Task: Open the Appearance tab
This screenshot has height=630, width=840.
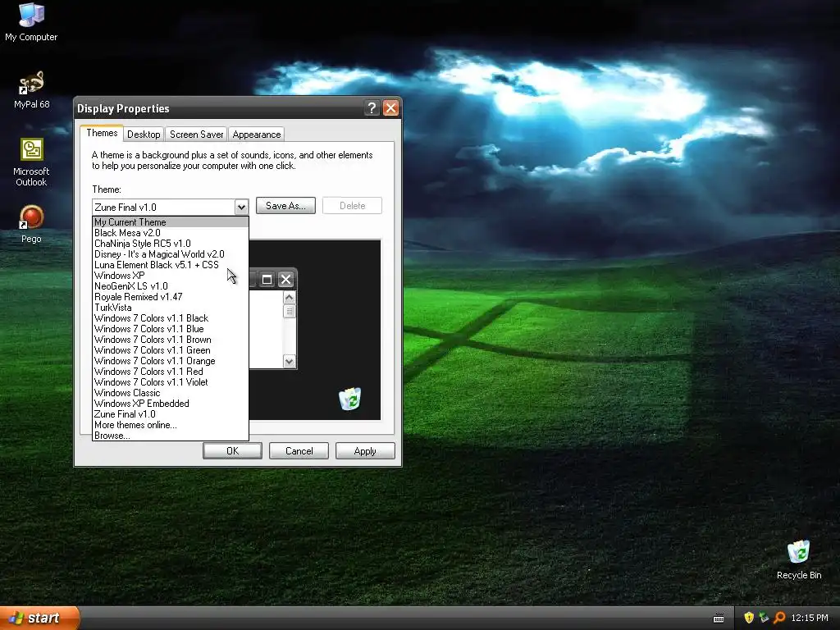Action: coord(257,135)
